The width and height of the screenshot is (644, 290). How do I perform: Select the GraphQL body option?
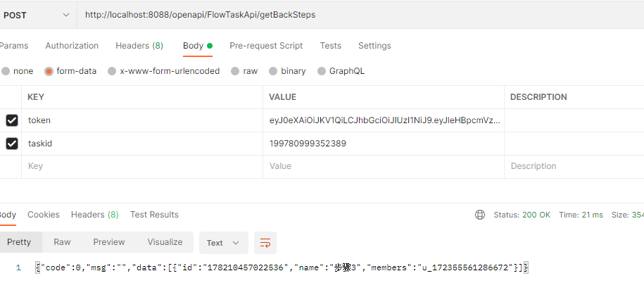(x=322, y=71)
